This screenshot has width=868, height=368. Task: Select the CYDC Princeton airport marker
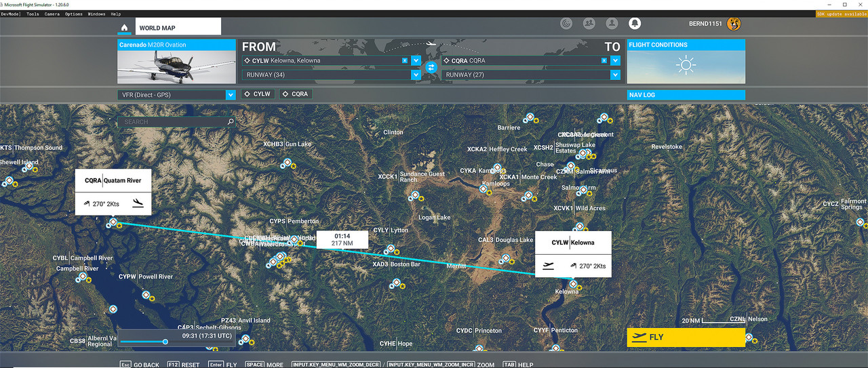(479, 349)
